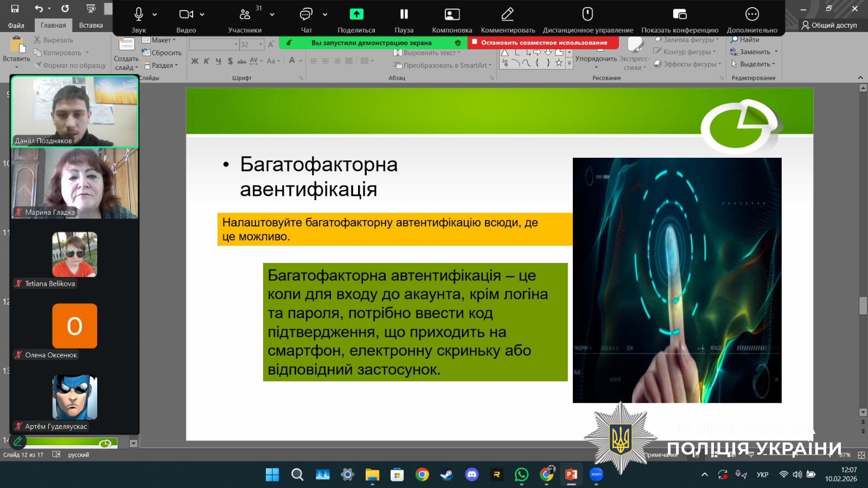
Task: Open the Participants panel in Zoom
Action: pos(245,15)
